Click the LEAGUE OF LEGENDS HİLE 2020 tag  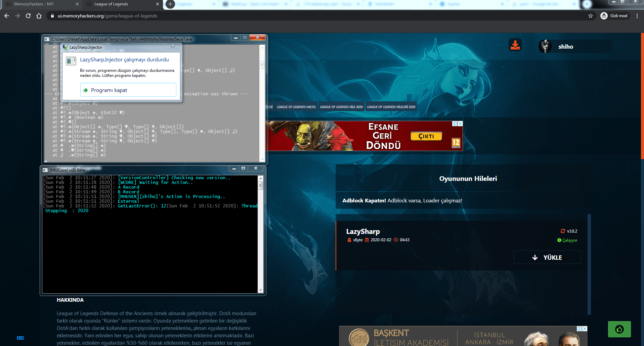click(x=341, y=107)
